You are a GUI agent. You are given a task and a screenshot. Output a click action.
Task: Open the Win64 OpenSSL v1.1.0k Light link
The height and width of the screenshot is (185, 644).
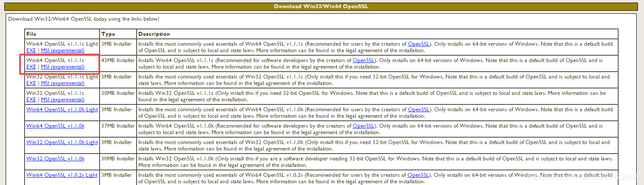[x=62, y=110]
